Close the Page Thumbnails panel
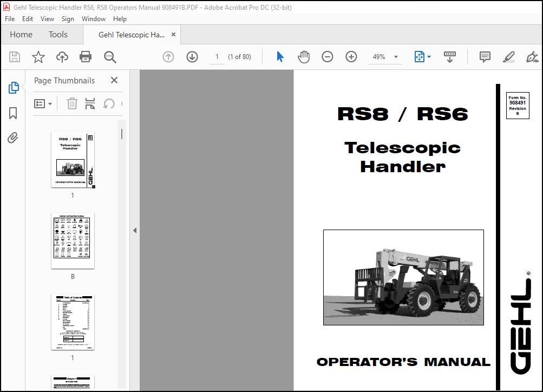Image resolution: width=543 pixels, height=392 pixels. (x=114, y=80)
